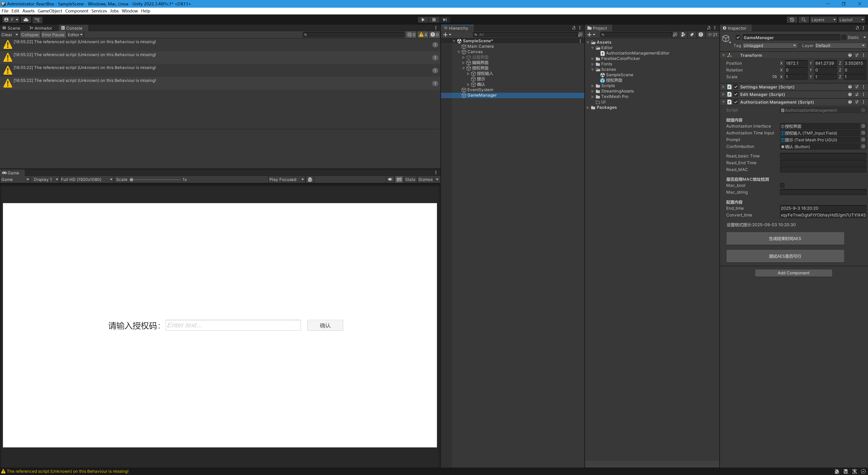Open Transform component help icon
The image size is (868, 475).
850,55
